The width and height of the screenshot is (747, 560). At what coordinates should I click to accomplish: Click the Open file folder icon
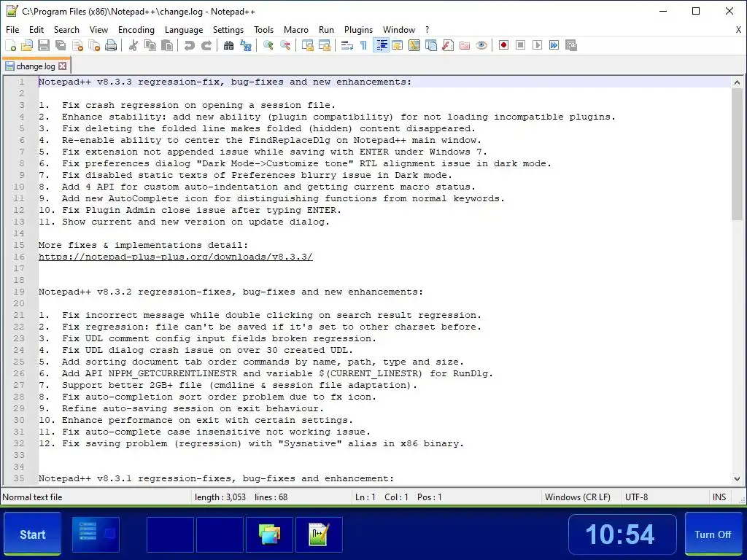coord(27,45)
